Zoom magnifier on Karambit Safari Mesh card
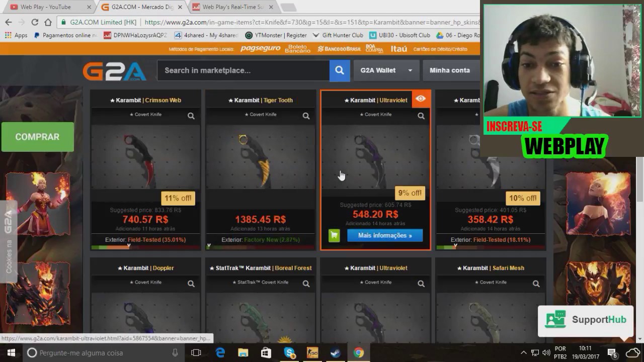 (536, 284)
